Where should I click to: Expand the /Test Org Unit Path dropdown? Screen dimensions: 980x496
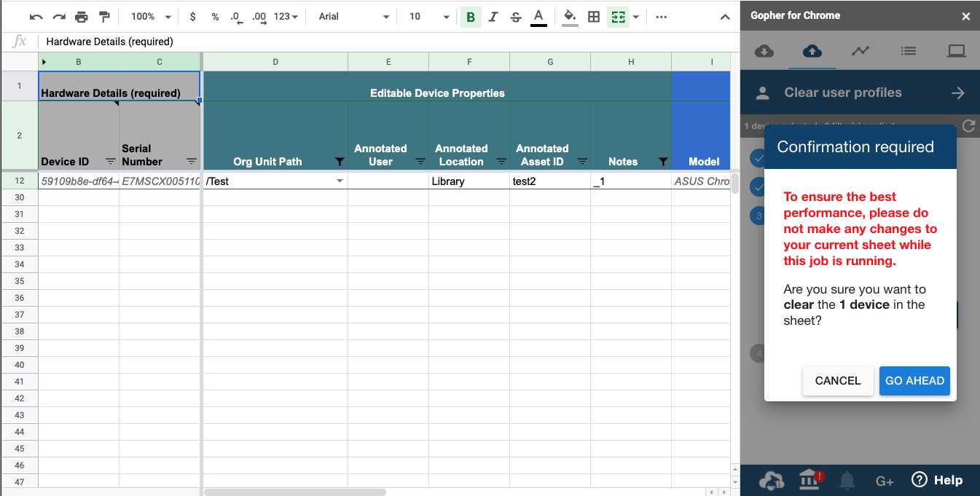click(340, 181)
